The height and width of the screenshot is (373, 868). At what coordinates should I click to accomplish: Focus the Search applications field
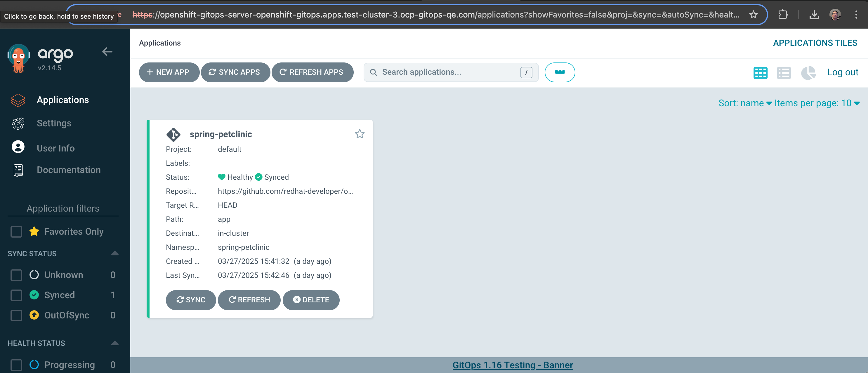(448, 72)
